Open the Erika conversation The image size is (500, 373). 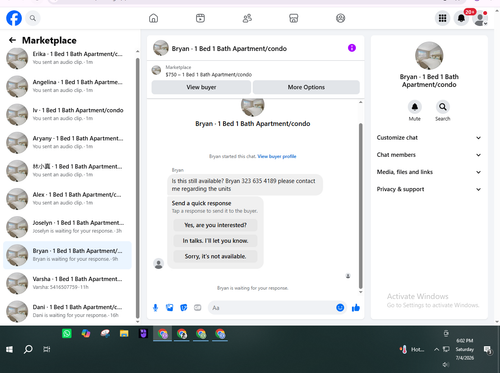pos(67,58)
